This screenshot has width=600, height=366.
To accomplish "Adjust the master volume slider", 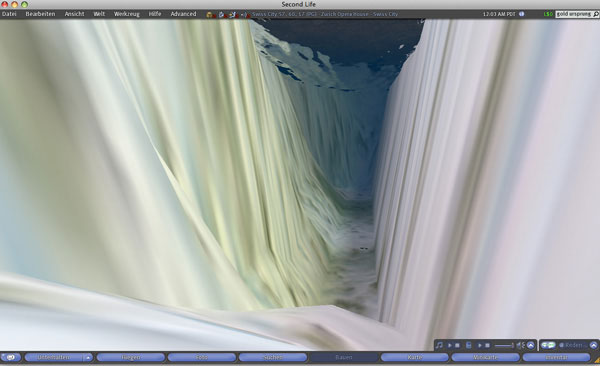I will [504, 345].
